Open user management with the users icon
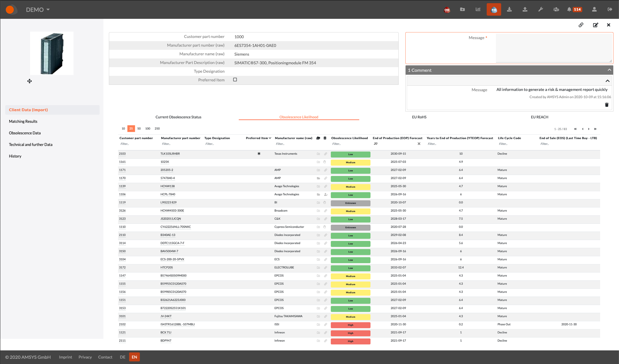 point(556,9)
